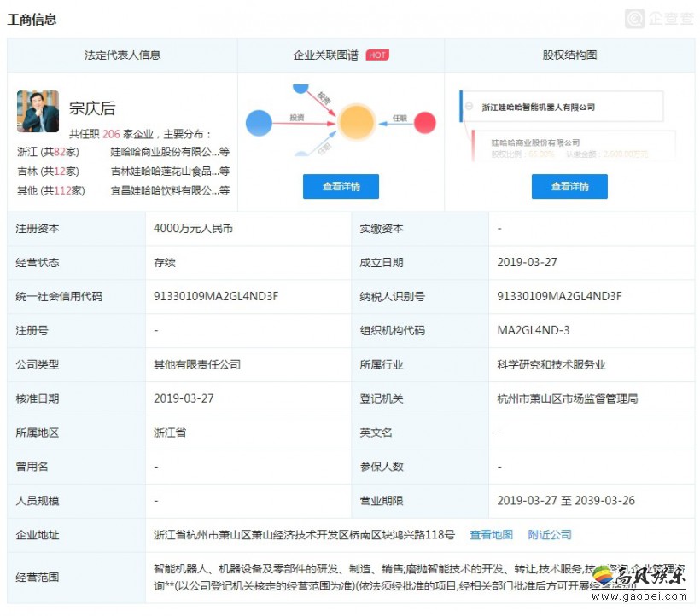Select 统一社会信用代码 value 91330109MA2GL4ND3F
The height and width of the screenshot is (616, 700).
216,296
